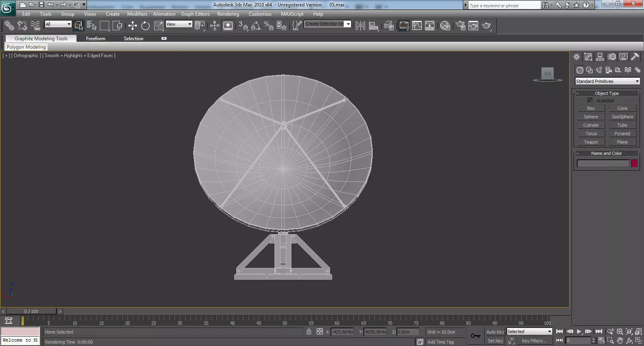644x346 pixels.
Task: Open the Select by Name dialog
Action: point(91,26)
